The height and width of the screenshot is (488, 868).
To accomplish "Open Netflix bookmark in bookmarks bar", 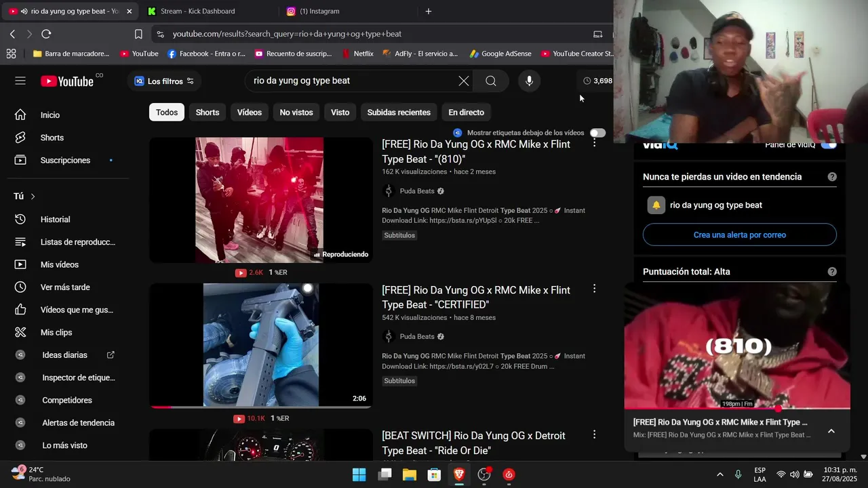I will point(358,54).
